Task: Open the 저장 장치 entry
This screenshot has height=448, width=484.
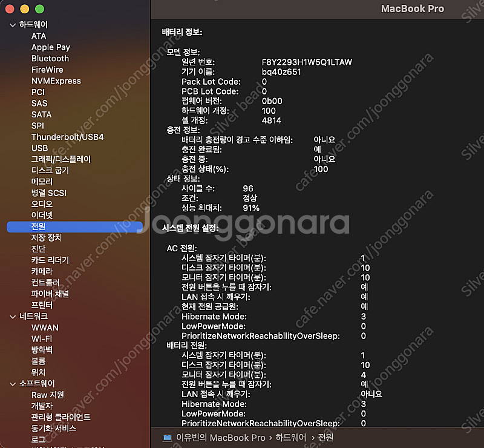Action: pyautogui.click(x=47, y=237)
